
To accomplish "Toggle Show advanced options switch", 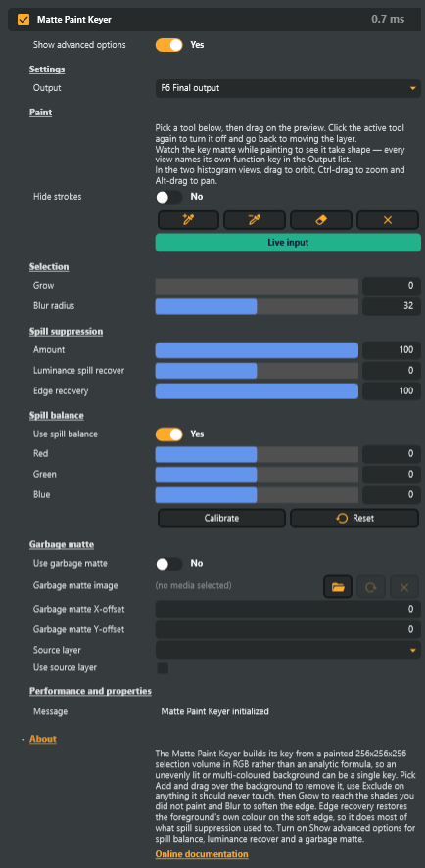I will click(x=169, y=45).
